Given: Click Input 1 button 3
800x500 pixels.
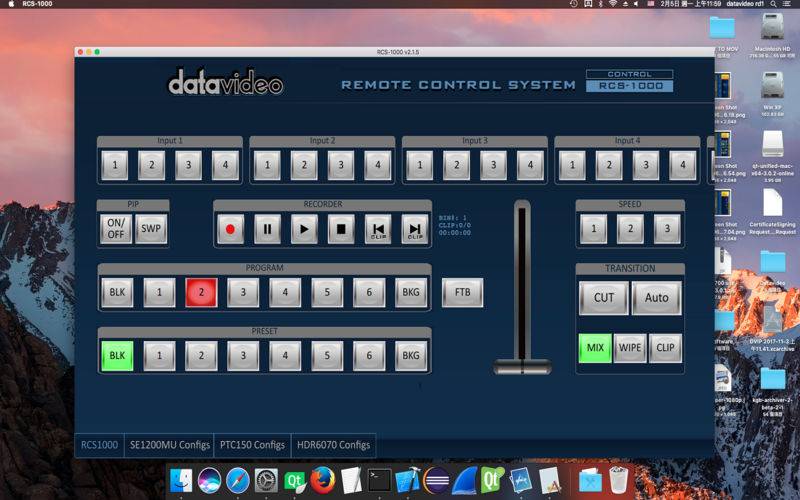Looking at the screenshot, I should click(188, 165).
